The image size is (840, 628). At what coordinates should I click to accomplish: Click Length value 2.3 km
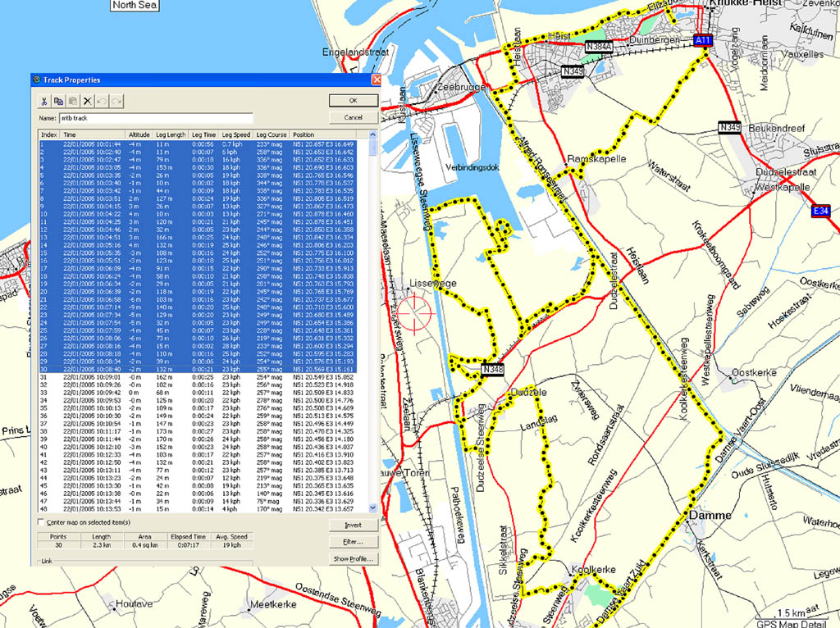point(101,545)
